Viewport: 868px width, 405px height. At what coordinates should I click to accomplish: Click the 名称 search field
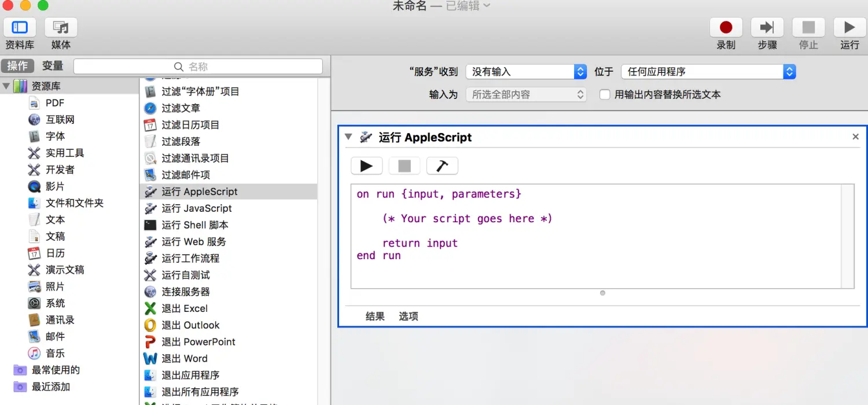[198, 67]
